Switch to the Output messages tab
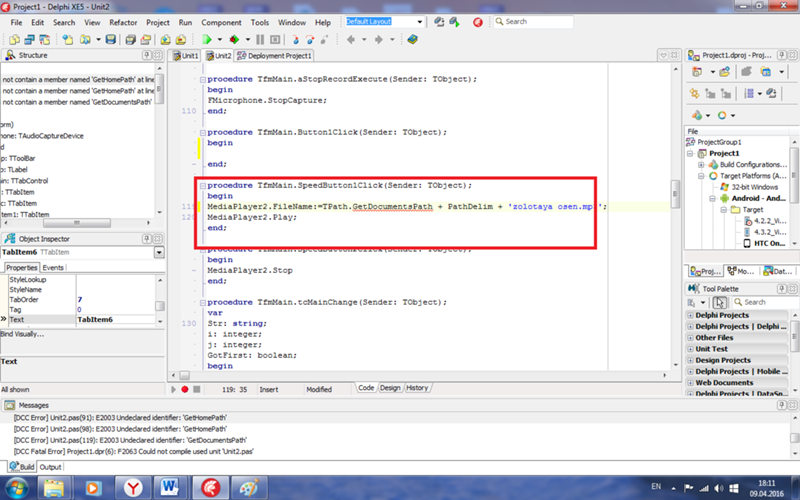Image resolution: width=800 pixels, height=500 pixels. pyautogui.click(x=51, y=467)
